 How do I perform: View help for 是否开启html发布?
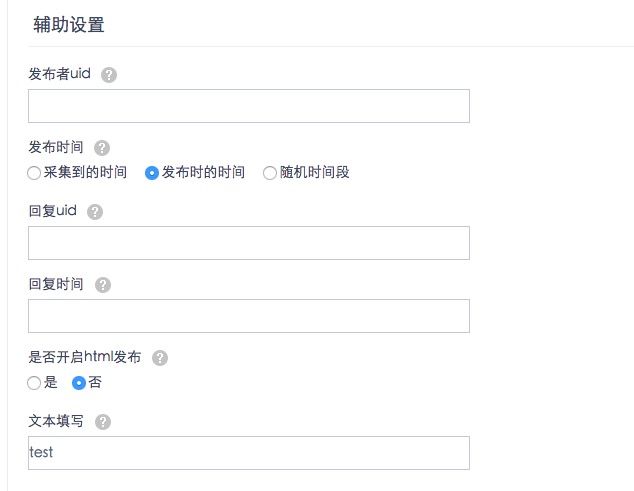(160, 358)
